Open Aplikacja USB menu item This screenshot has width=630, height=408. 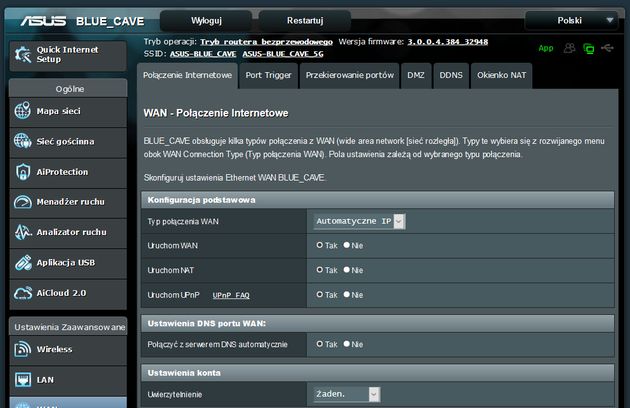coord(68,263)
